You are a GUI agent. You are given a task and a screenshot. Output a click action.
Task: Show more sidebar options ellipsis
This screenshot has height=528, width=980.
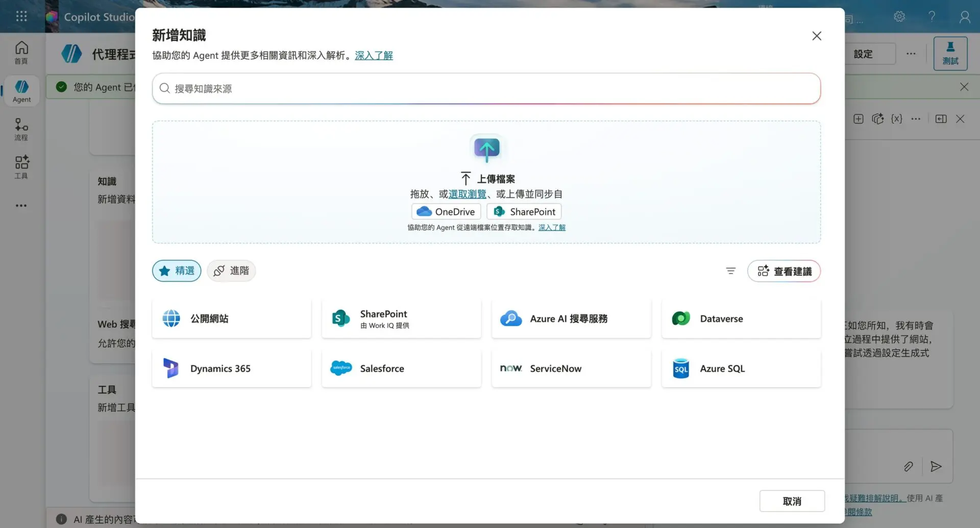21,205
